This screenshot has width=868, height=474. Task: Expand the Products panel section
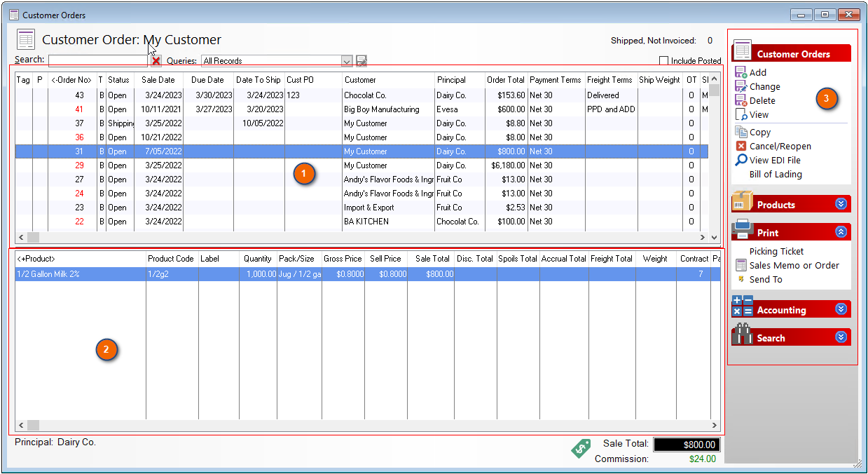pos(841,204)
